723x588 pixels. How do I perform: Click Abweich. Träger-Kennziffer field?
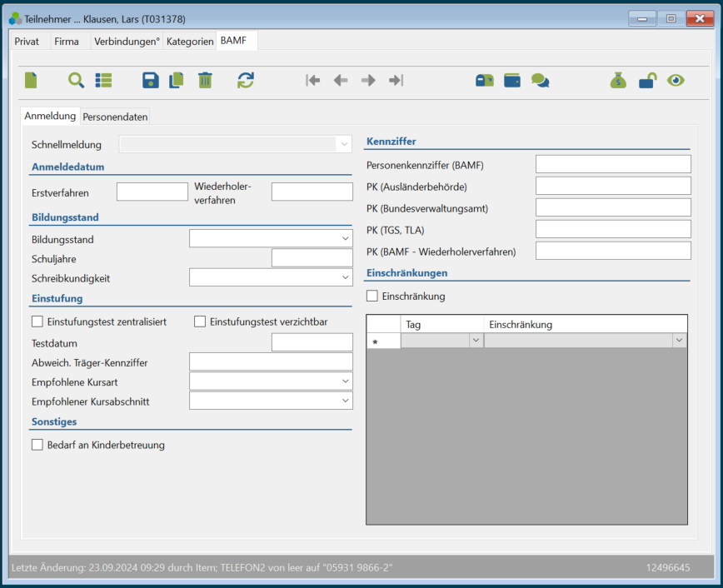point(271,361)
